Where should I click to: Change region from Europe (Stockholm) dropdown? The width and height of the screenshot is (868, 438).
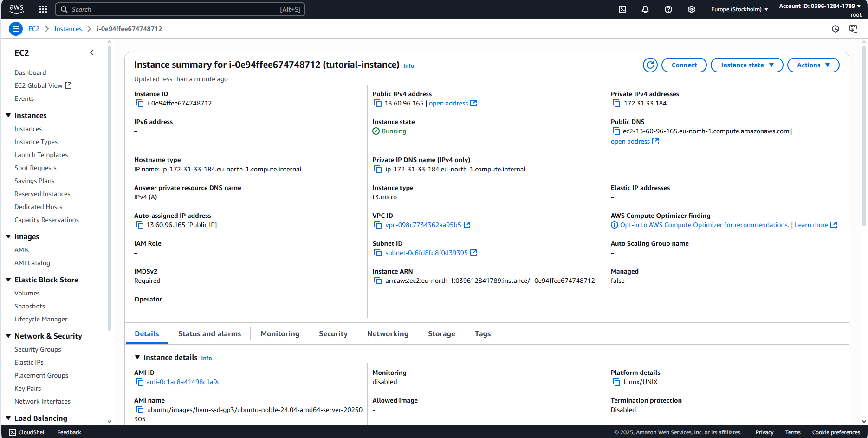739,9
